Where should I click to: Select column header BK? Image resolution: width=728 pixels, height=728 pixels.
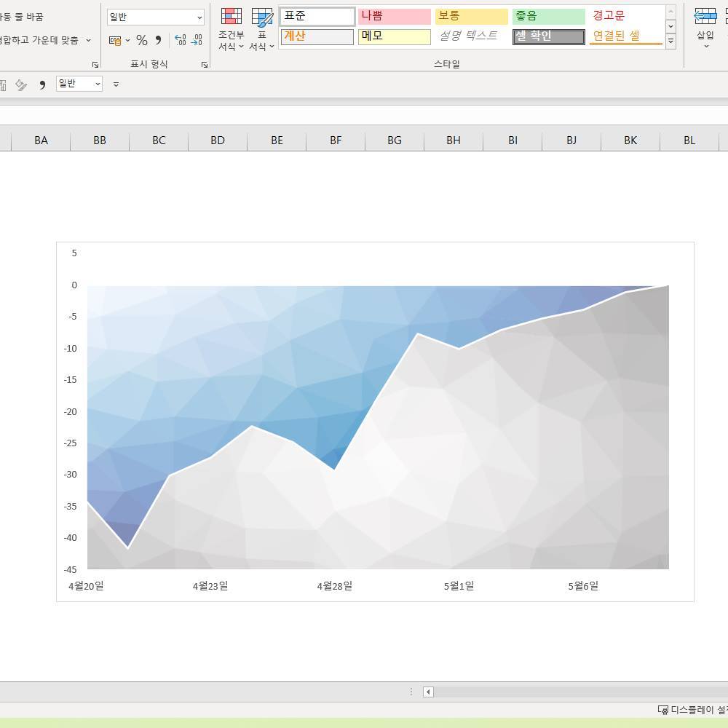click(x=630, y=141)
